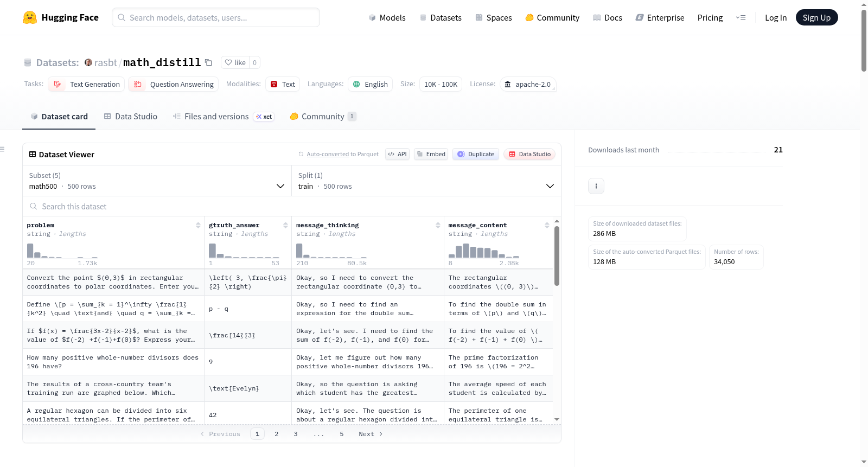Open the Pricing page
The height and width of the screenshot is (467, 868).
coord(710,17)
